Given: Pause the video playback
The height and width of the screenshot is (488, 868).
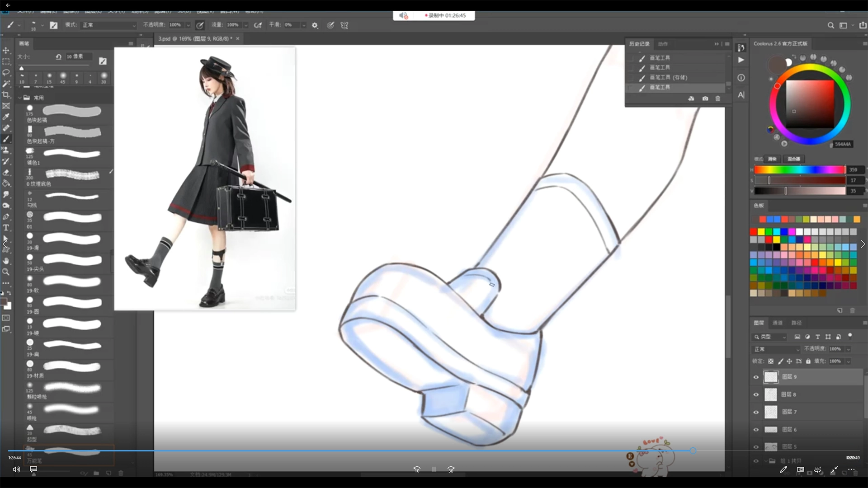Looking at the screenshot, I should click(434, 469).
